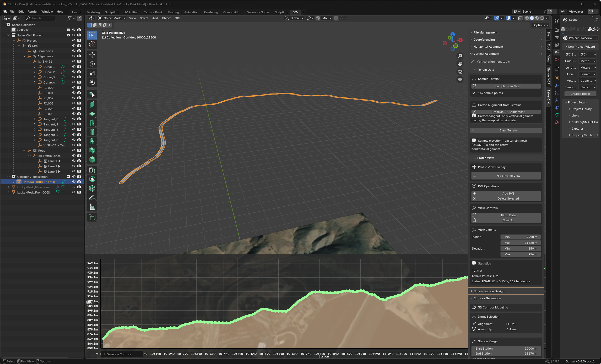Select the Annotate tool
This screenshot has height=364, width=601.
point(92,197)
